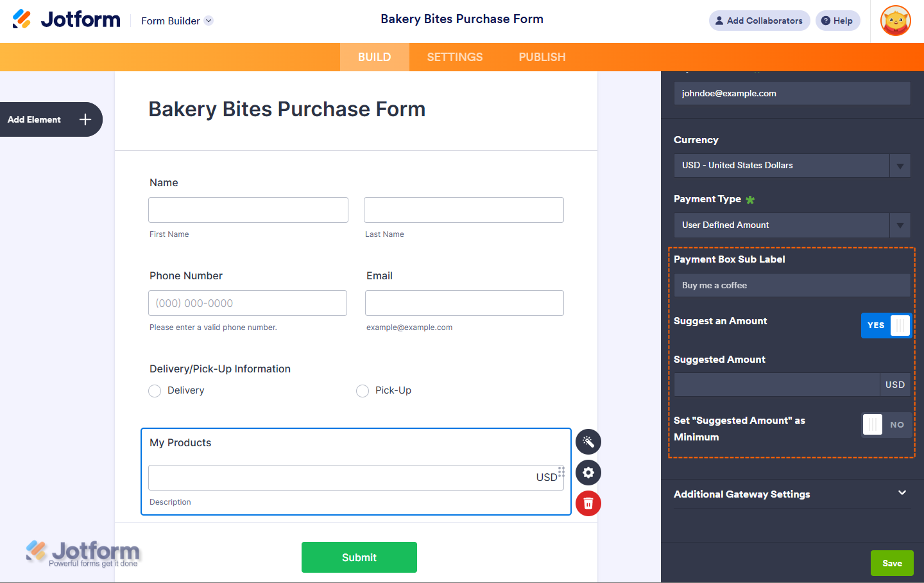Click the Help question mark button
The width and height of the screenshot is (924, 583).
coord(837,21)
